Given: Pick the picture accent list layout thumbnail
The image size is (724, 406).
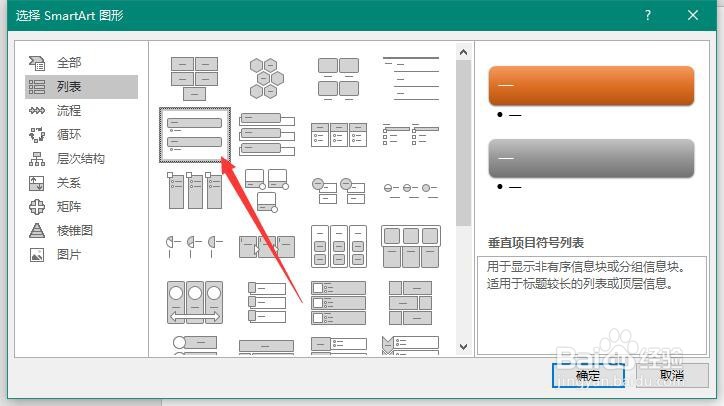Looking at the screenshot, I should [194, 190].
